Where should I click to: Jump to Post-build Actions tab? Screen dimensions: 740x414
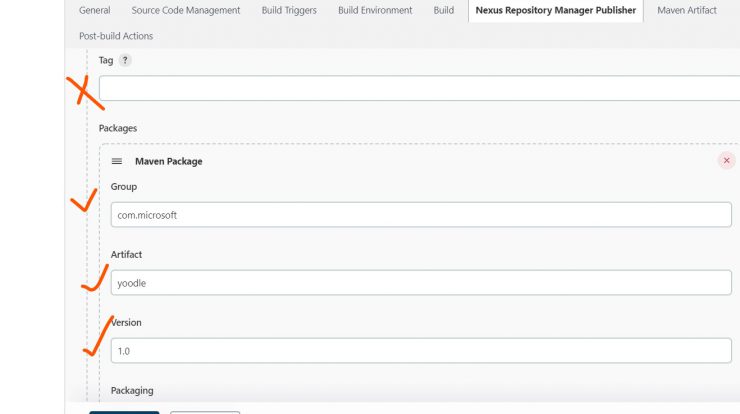(x=116, y=36)
